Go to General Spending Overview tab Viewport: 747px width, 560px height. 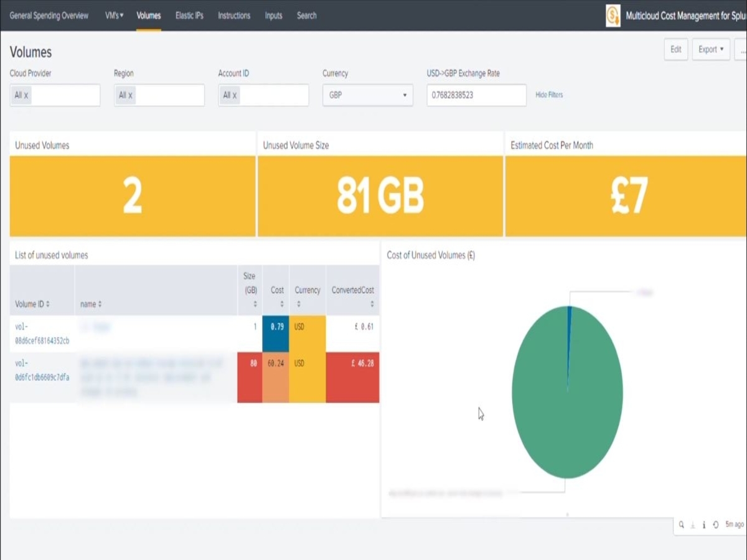coord(49,16)
